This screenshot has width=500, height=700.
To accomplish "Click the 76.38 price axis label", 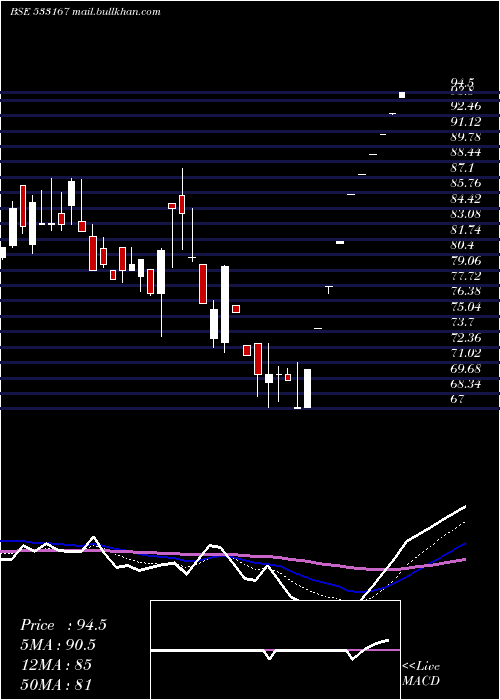I will pyautogui.click(x=466, y=292).
